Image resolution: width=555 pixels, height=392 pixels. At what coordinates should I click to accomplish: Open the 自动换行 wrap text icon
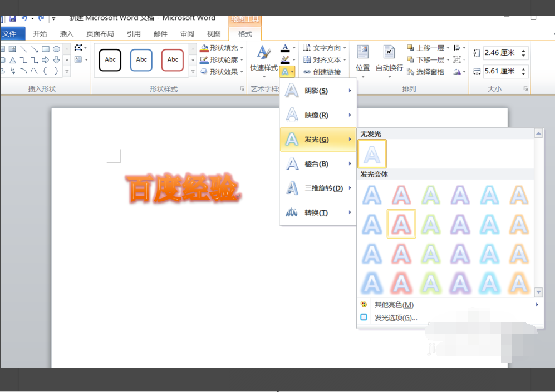389,53
